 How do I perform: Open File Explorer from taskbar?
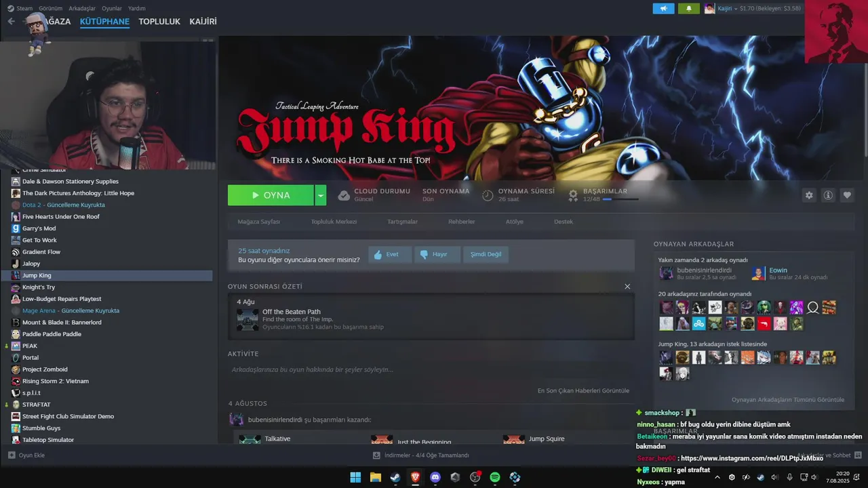tap(375, 477)
